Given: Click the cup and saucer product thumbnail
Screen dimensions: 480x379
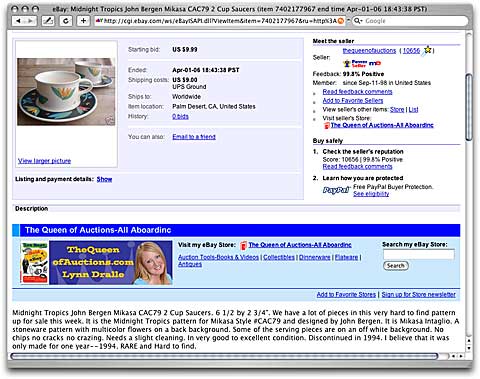Looking at the screenshot, I should coord(66,92).
